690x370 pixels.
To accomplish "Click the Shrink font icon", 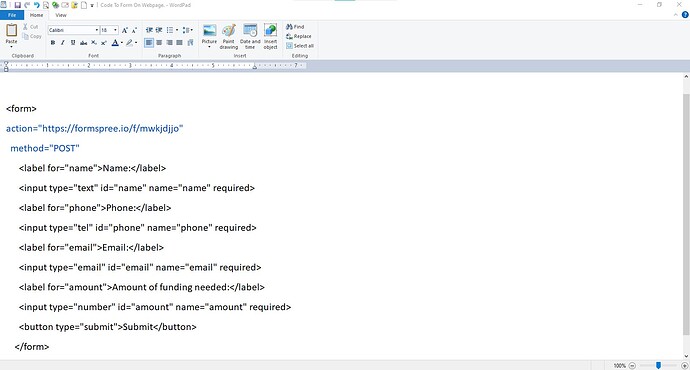I will 134,30.
